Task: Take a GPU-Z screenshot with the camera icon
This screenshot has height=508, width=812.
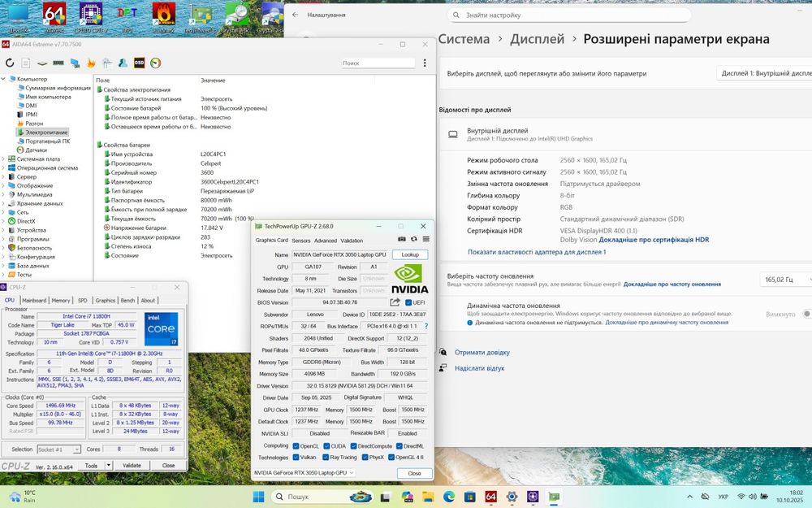Action: pyautogui.click(x=401, y=239)
